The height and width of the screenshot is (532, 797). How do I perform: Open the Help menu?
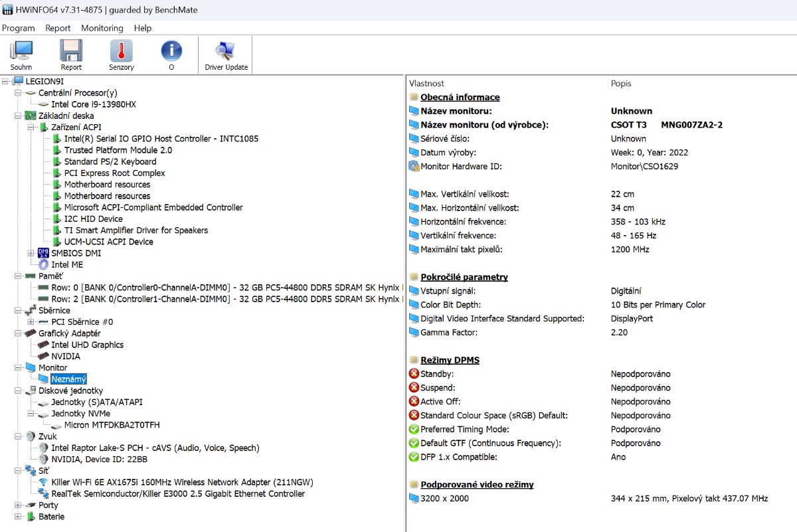(143, 28)
